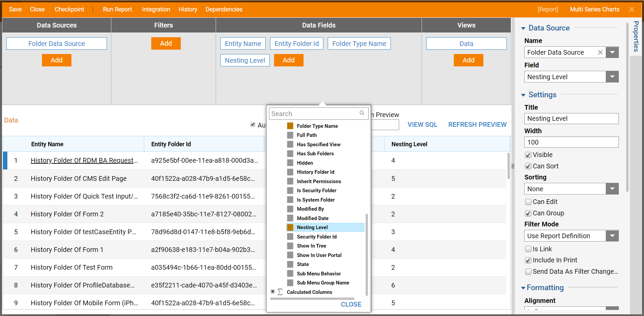Toggle the Can Sort checkbox
This screenshot has width=644, height=316.
click(x=528, y=166)
